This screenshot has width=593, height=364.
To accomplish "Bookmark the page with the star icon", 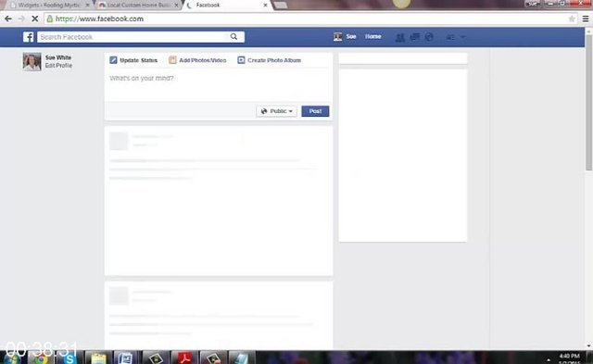I will coord(572,19).
